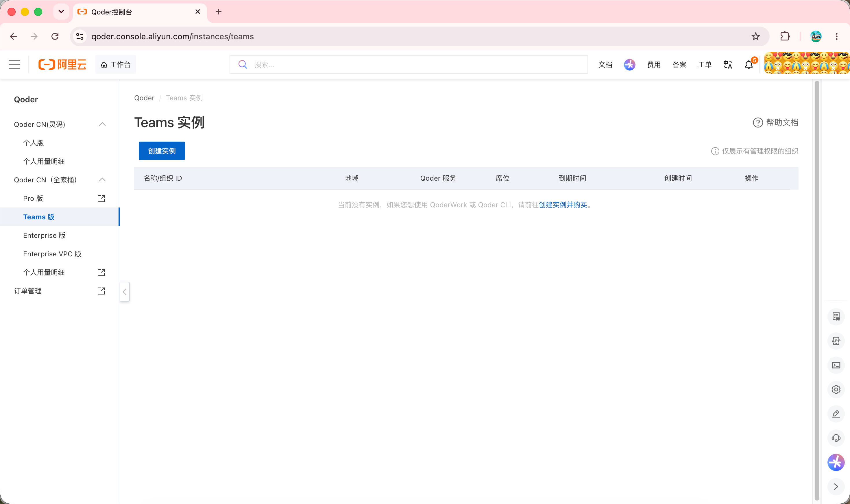Click the 名称/组织 ID column header
The width and height of the screenshot is (850, 504).
(163, 178)
